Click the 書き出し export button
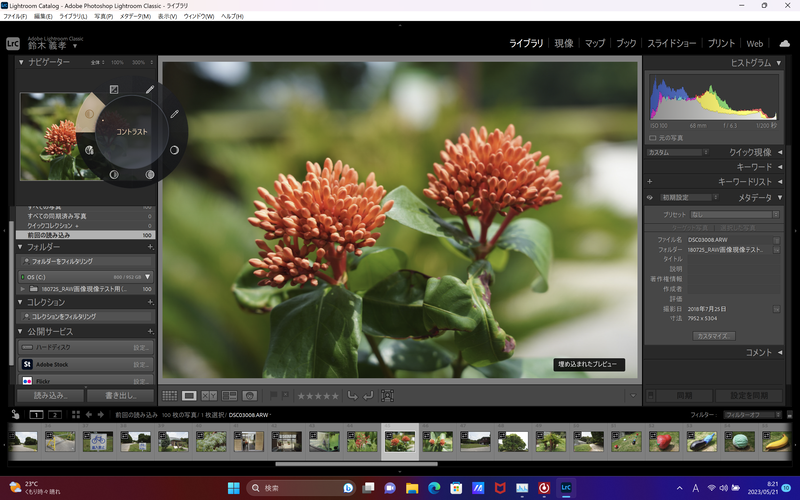 120,395
